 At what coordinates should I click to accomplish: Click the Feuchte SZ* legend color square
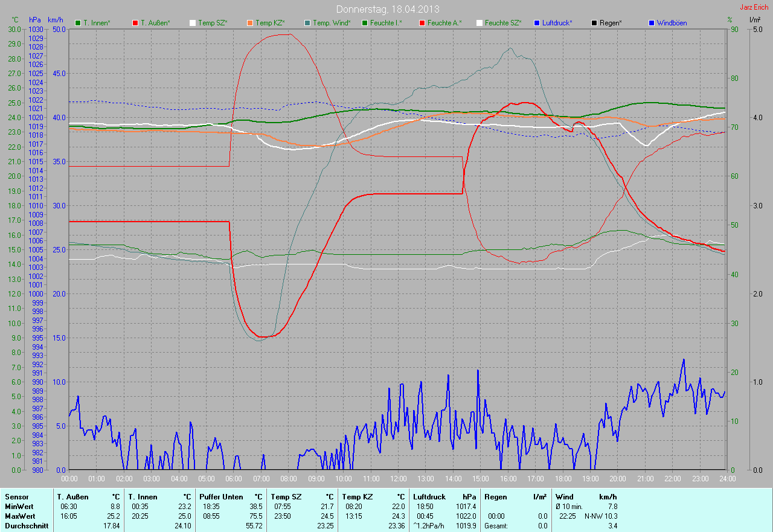[x=479, y=23]
